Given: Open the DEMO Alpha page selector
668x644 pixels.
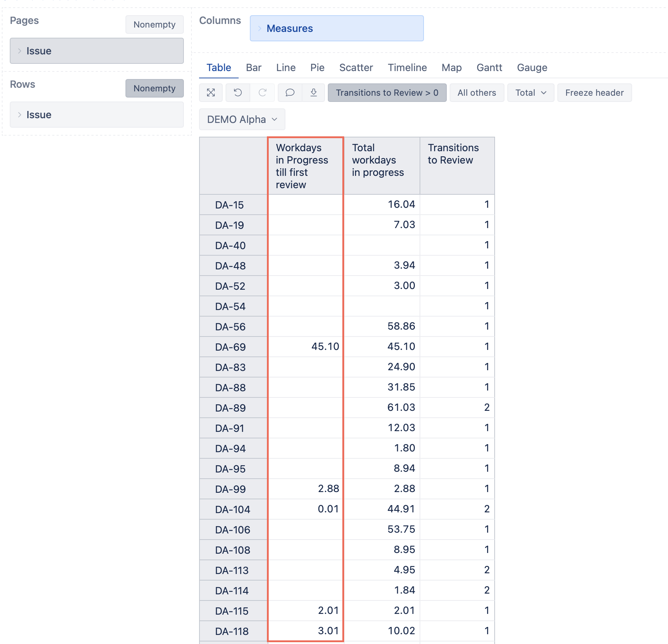Looking at the screenshot, I should [242, 119].
